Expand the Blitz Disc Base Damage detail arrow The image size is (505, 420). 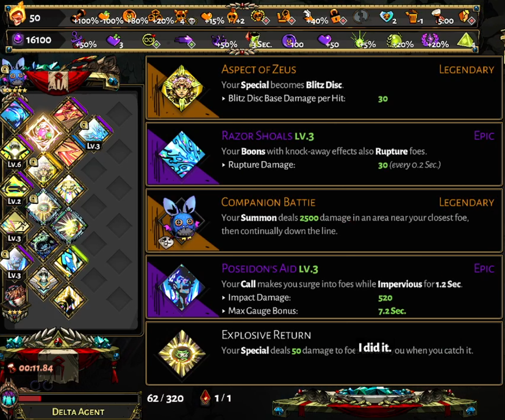pos(223,99)
